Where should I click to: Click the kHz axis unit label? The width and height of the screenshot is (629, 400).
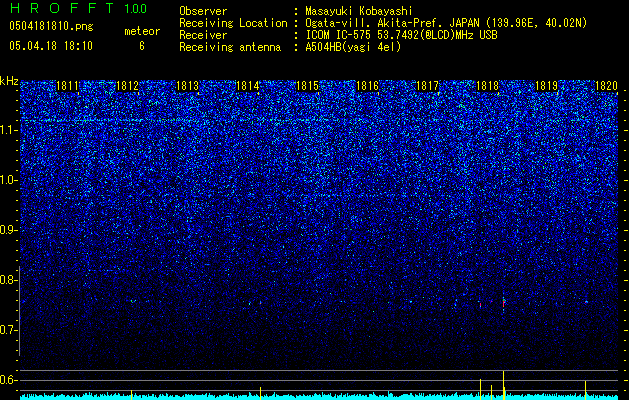tap(9, 81)
